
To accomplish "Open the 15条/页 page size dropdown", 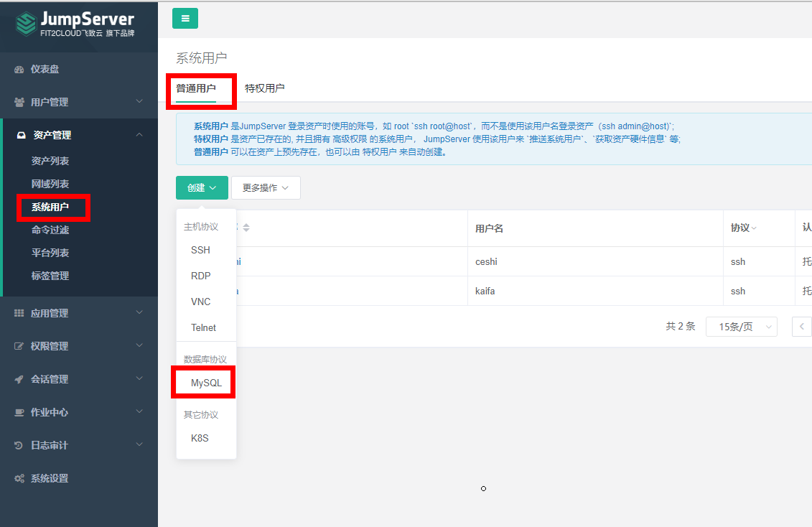I will click(742, 327).
